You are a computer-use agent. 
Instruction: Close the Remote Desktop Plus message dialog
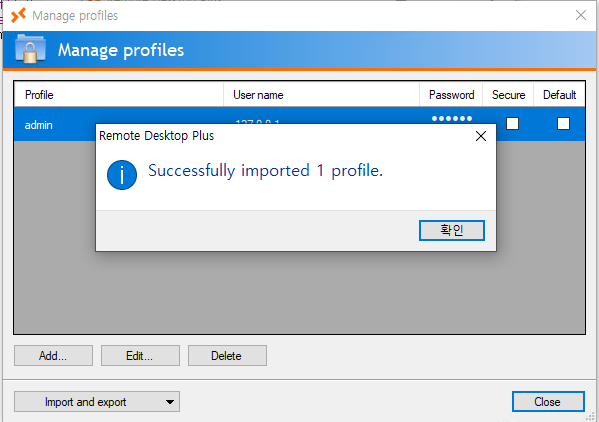[x=481, y=136]
